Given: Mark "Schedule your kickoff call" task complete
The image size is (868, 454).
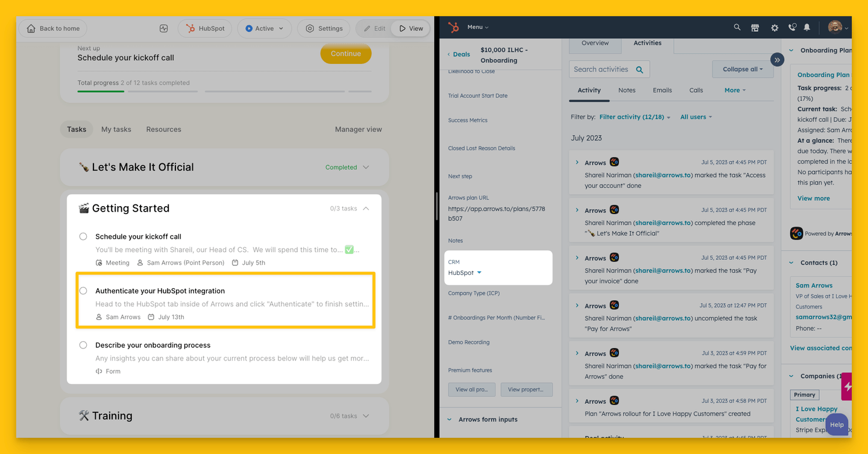Looking at the screenshot, I should pos(83,236).
